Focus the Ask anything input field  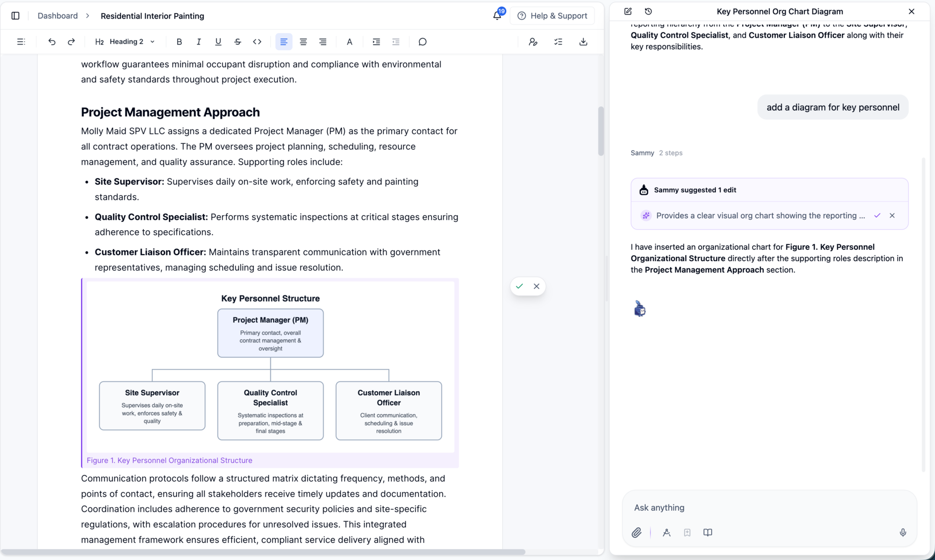[769, 508]
